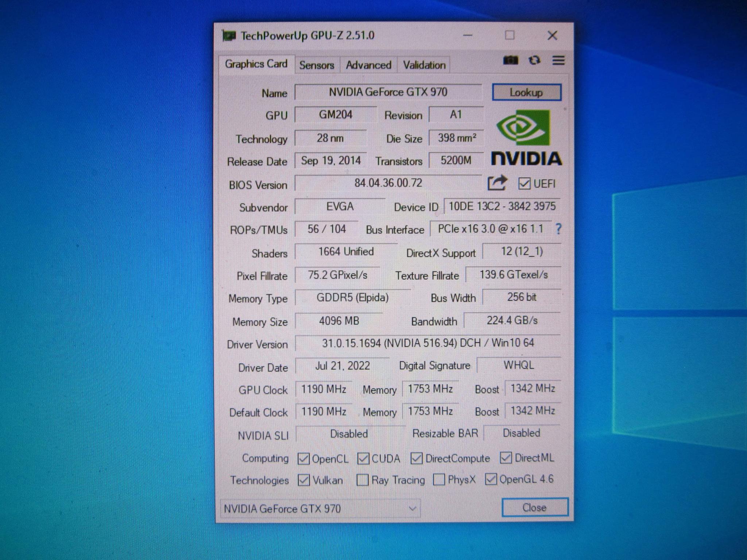
Task: Click the GPU Clock row Boost 1342 MHz
Action: tap(533, 389)
